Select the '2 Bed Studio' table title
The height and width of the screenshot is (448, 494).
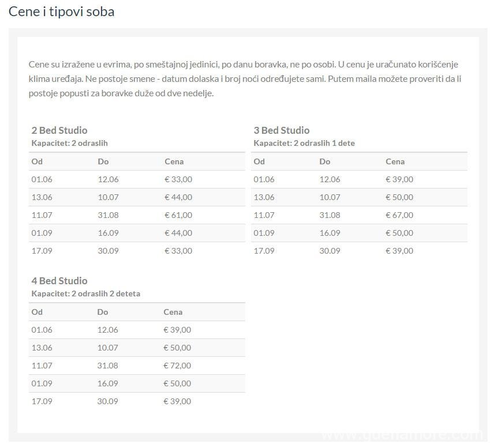point(59,130)
